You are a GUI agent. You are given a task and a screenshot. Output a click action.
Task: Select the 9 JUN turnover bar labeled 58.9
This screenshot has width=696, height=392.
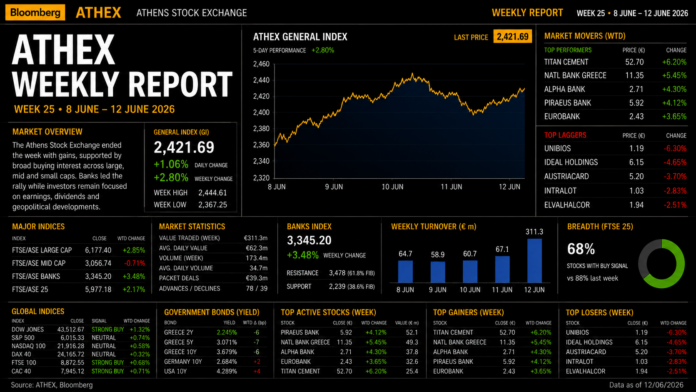[x=438, y=272]
